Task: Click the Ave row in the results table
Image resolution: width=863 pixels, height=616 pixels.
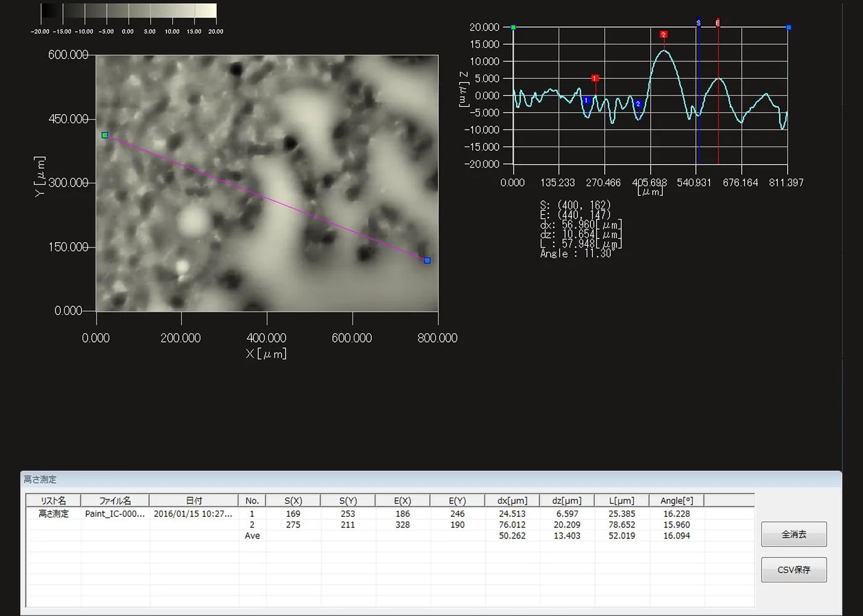Action: pyautogui.click(x=390, y=536)
